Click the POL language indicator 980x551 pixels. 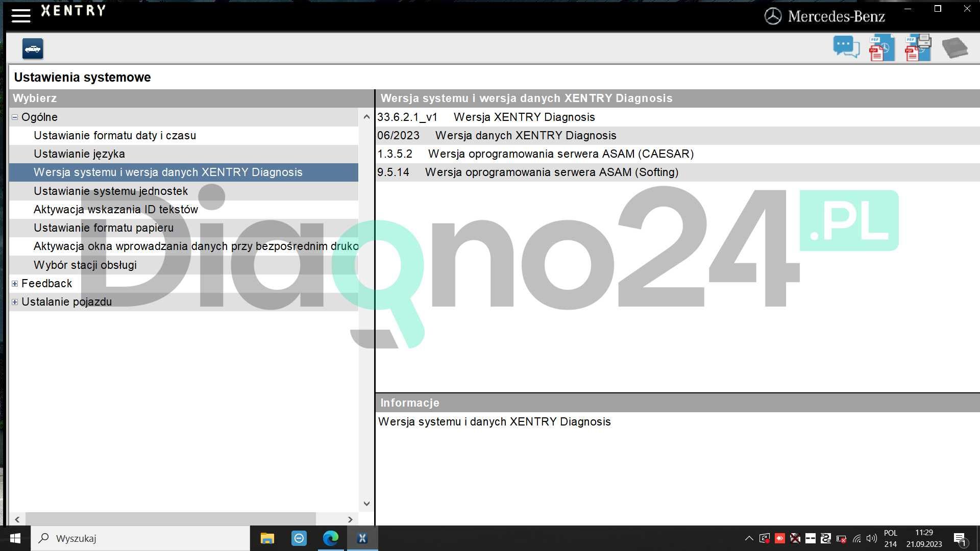(891, 538)
